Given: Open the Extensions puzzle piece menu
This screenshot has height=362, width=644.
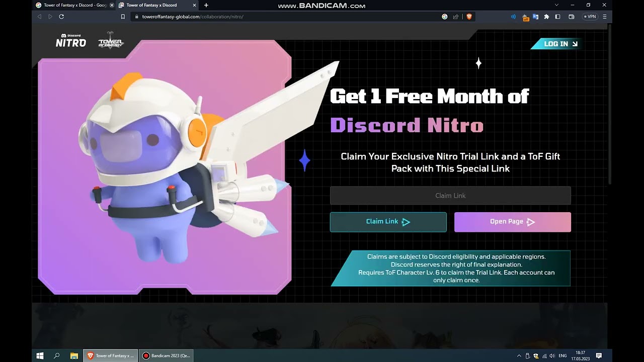Looking at the screenshot, I should 547,17.
